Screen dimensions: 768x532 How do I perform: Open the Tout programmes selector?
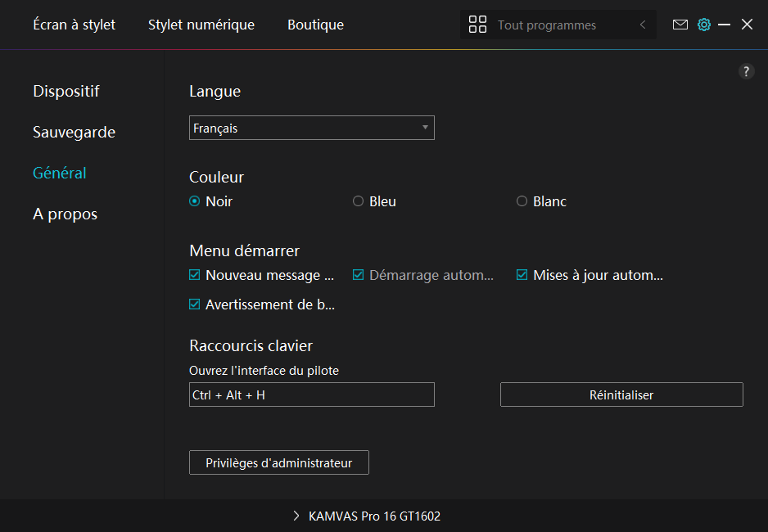tap(546, 25)
